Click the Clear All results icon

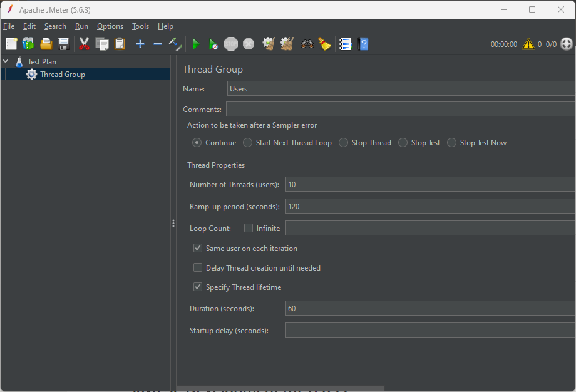pos(287,44)
